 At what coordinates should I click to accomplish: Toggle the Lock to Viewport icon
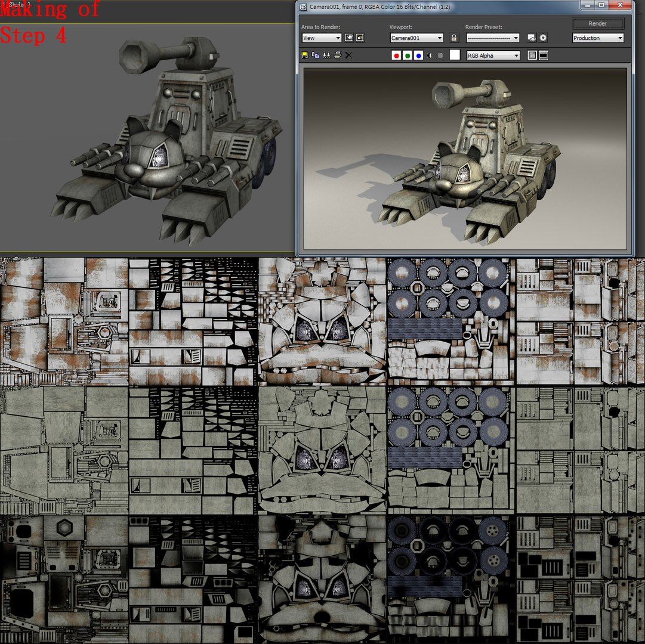(x=453, y=38)
